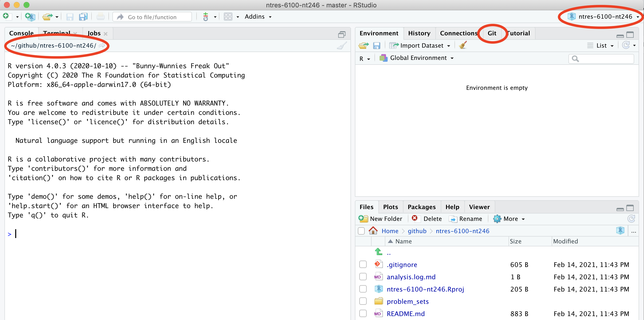Switch to the Plots tab
The height and width of the screenshot is (320, 644).
click(x=390, y=207)
